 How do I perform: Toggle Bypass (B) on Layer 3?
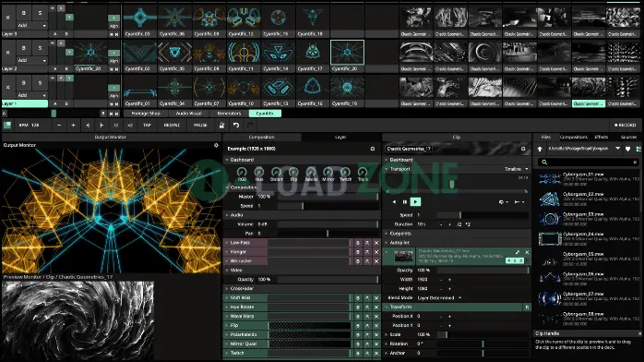click(x=23, y=13)
